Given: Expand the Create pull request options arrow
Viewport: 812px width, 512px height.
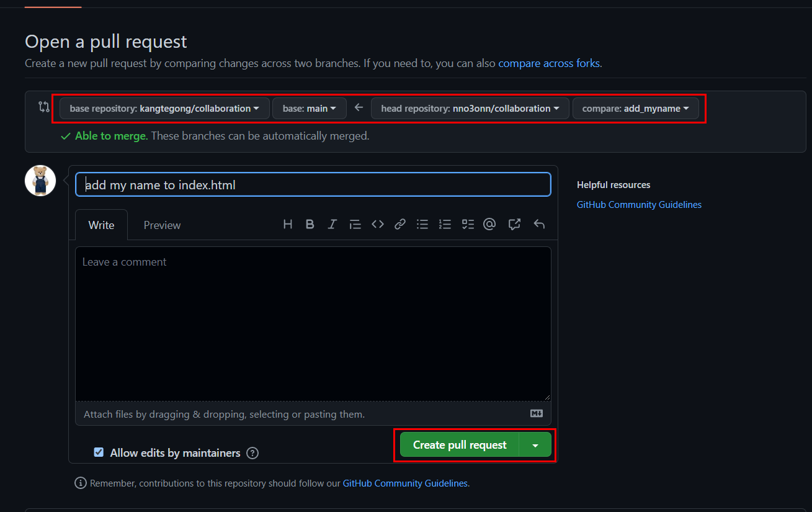Looking at the screenshot, I should pos(535,445).
